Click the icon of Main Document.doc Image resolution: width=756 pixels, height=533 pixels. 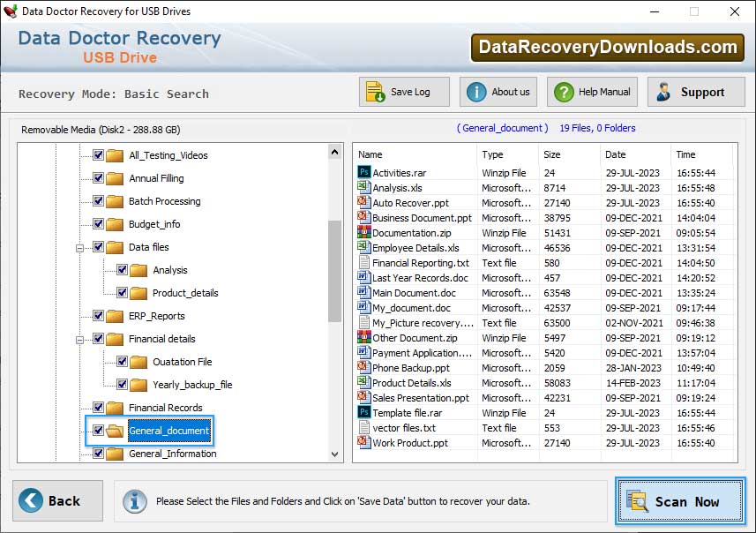point(364,292)
